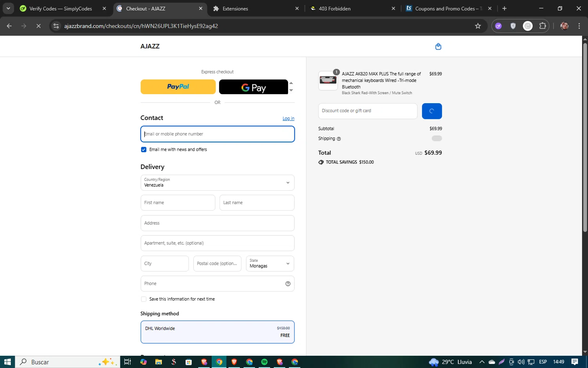This screenshot has height=368, width=588.
Task: Click the AJAZZ store logo link
Action: [x=150, y=46]
